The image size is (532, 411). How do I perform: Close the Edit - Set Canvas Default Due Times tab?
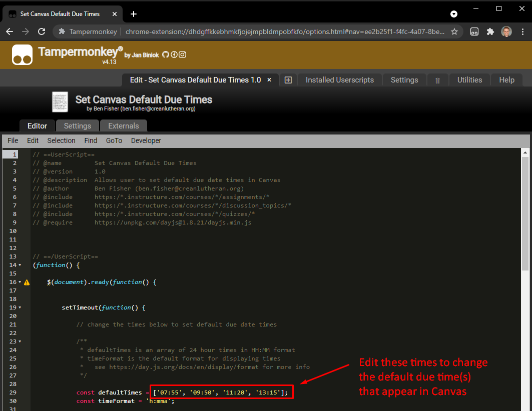pos(269,80)
